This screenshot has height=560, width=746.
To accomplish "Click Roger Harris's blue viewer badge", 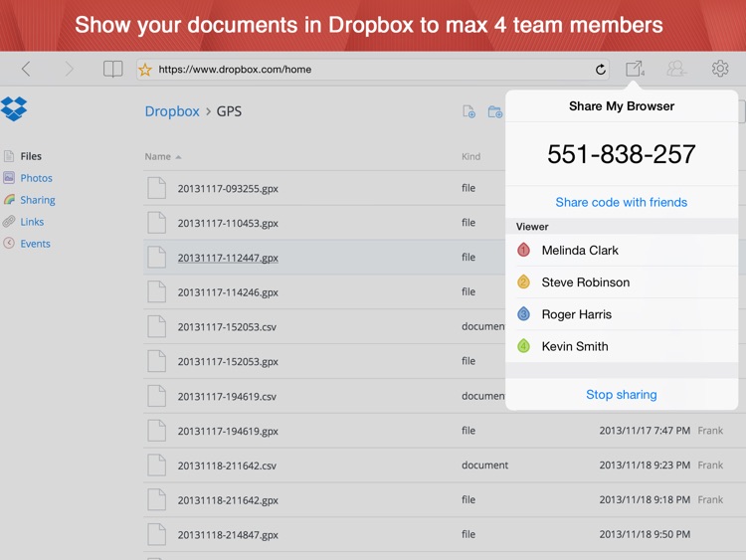I will 523,314.
